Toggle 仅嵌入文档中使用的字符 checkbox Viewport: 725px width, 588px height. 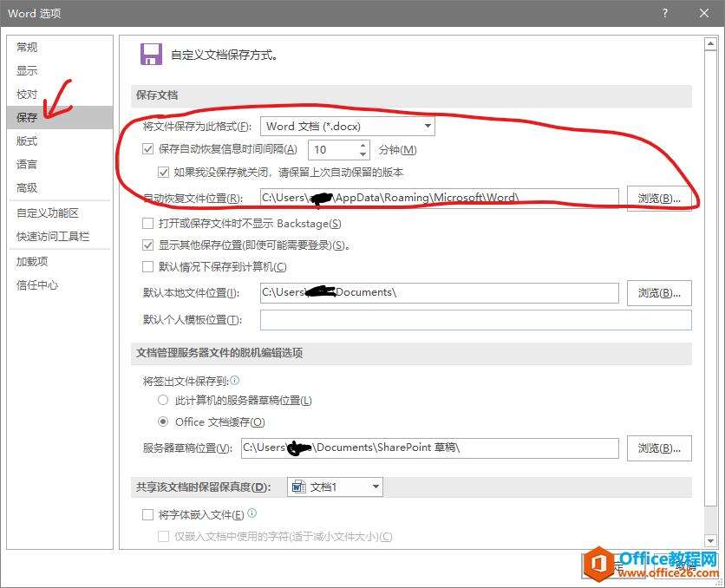(163, 537)
